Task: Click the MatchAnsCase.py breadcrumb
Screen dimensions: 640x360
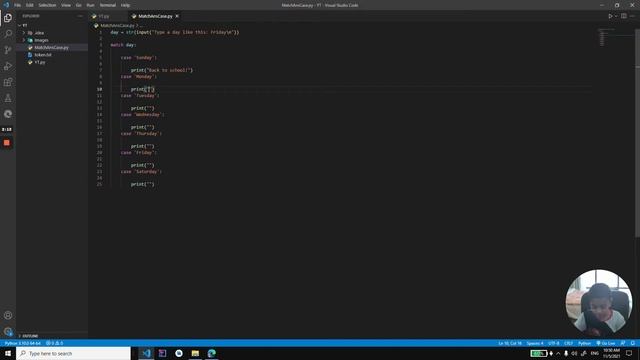Action: pyautogui.click(x=117, y=26)
